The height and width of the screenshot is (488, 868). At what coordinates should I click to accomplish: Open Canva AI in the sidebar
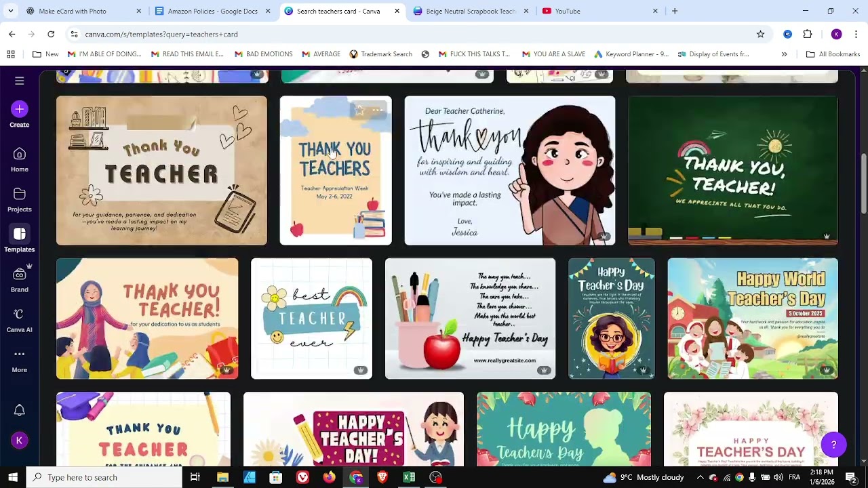[x=19, y=320]
